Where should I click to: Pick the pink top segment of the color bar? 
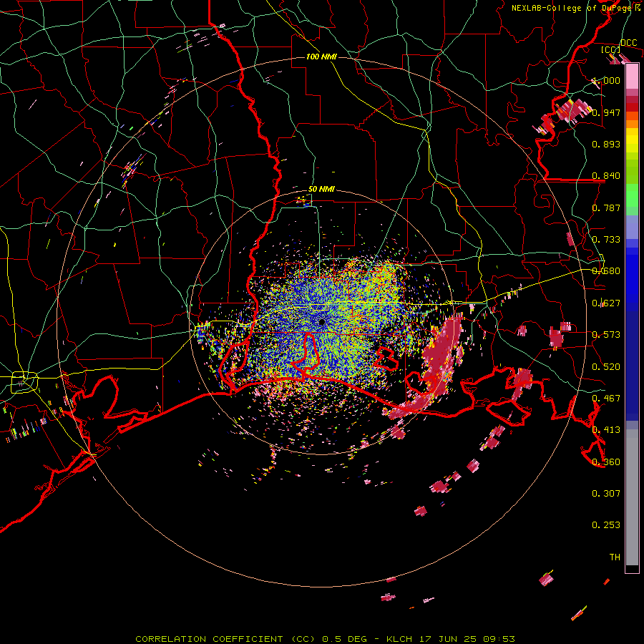[632, 77]
